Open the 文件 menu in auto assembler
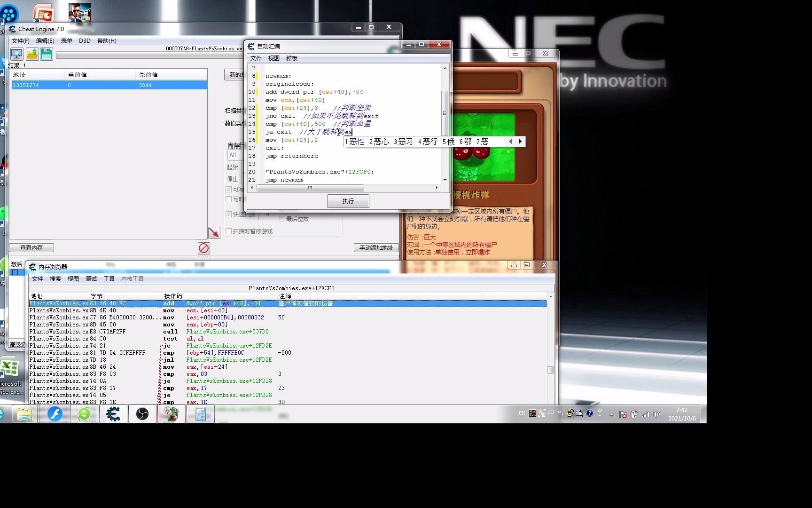This screenshot has width=812, height=508. (256, 58)
